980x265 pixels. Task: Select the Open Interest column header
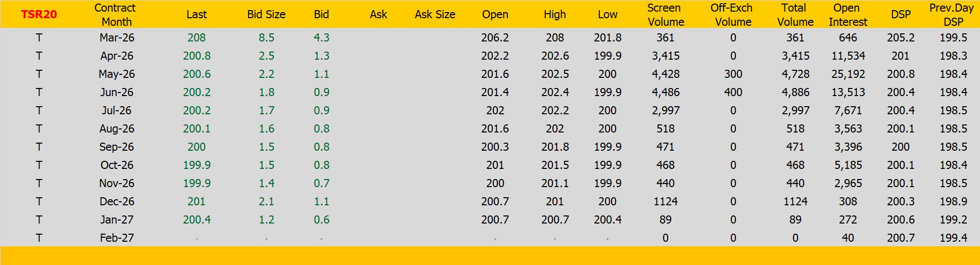(x=848, y=15)
